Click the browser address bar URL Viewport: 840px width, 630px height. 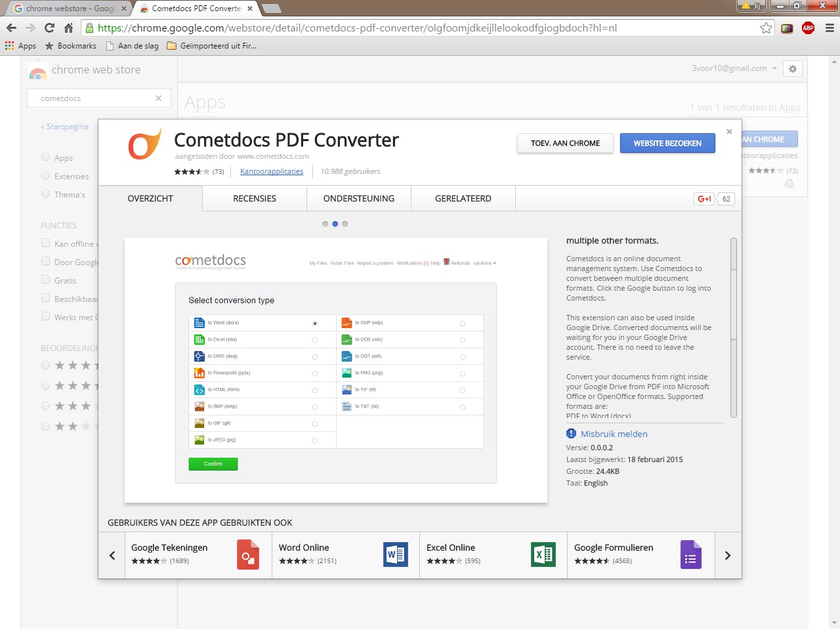click(357, 28)
